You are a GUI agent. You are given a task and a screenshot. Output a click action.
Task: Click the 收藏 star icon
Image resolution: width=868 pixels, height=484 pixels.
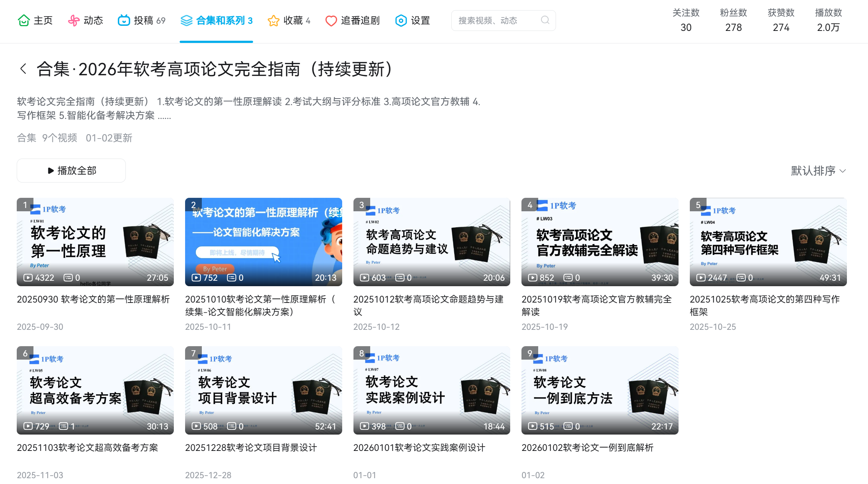273,20
